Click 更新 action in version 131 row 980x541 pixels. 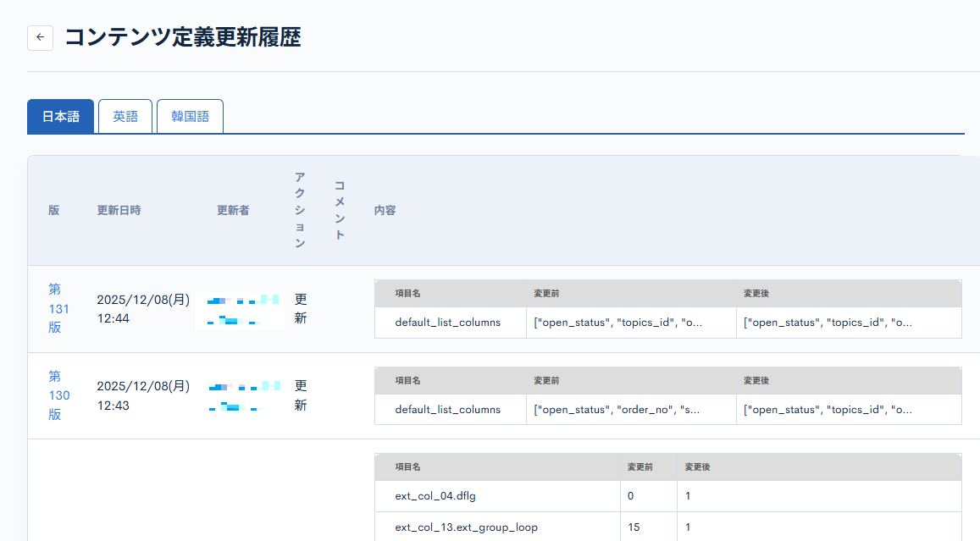[301, 309]
